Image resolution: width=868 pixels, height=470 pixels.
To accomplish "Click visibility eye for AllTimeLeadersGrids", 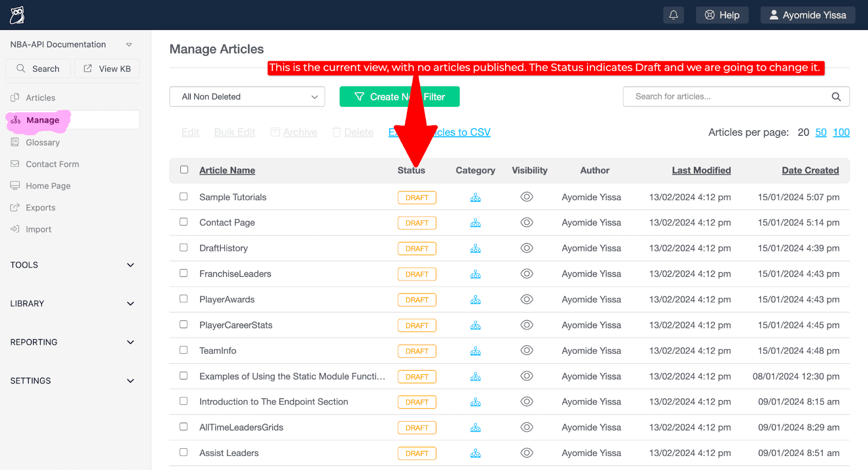I will [527, 427].
